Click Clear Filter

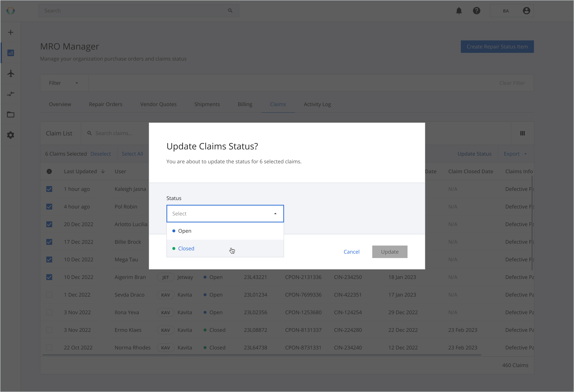coord(512,83)
